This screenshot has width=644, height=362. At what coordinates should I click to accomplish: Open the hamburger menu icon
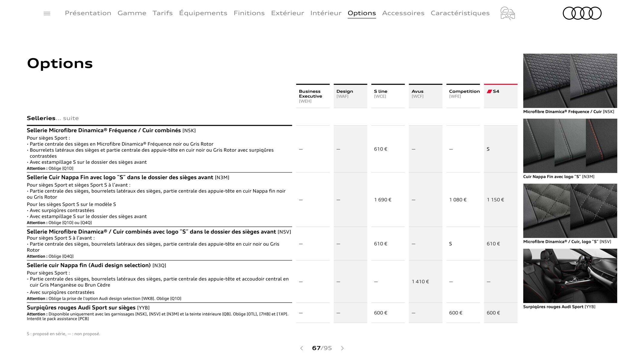(x=47, y=13)
